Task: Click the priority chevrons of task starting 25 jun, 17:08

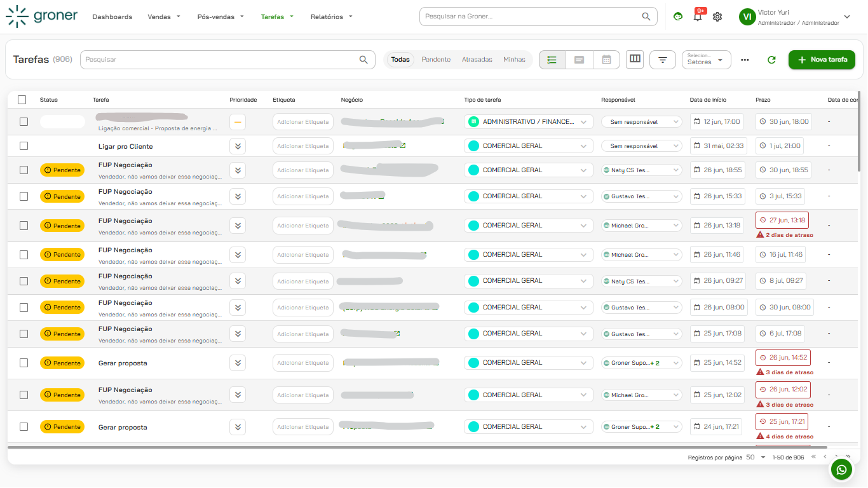Action: (x=238, y=334)
